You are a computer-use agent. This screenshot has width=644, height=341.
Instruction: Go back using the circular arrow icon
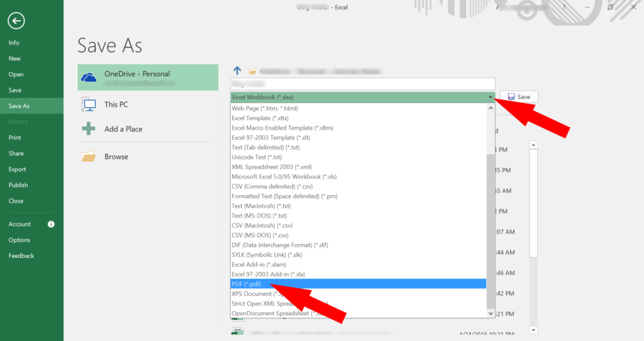tap(16, 21)
